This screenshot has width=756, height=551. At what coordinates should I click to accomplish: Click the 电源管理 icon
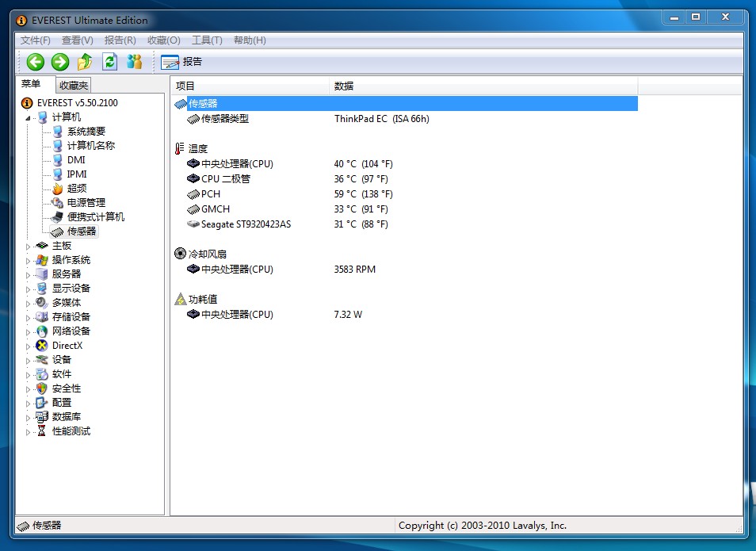point(58,203)
